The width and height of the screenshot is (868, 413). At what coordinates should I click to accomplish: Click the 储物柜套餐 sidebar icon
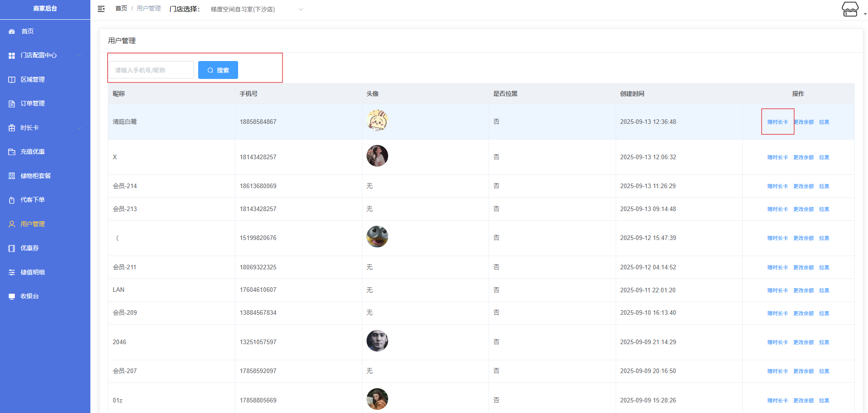(x=12, y=176)
